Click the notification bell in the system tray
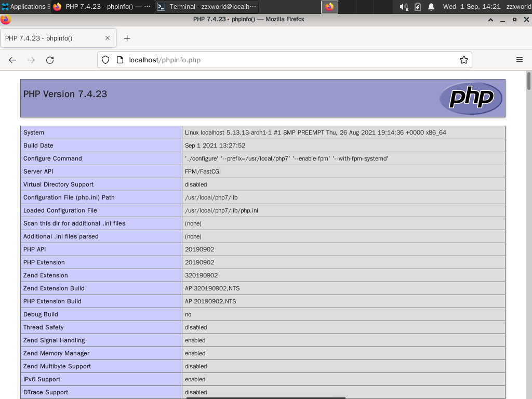 [x=431, y=7]
